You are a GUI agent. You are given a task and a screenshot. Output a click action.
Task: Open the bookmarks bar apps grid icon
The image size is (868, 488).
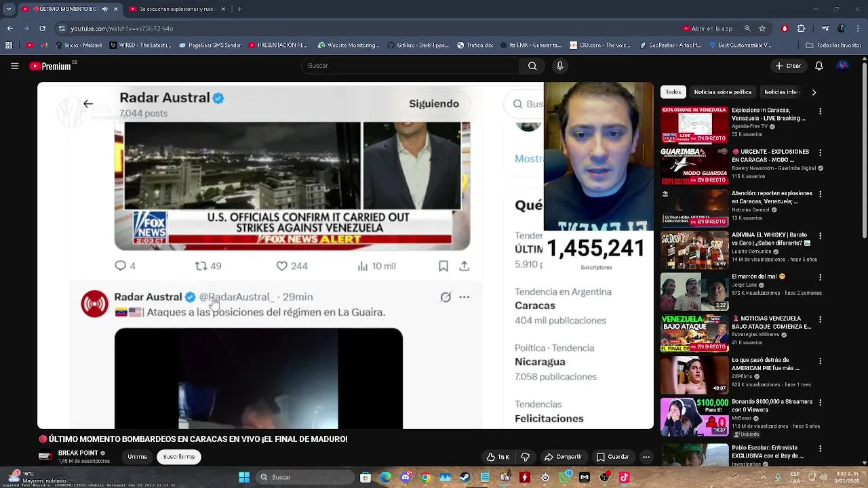[x=8, y=45]
